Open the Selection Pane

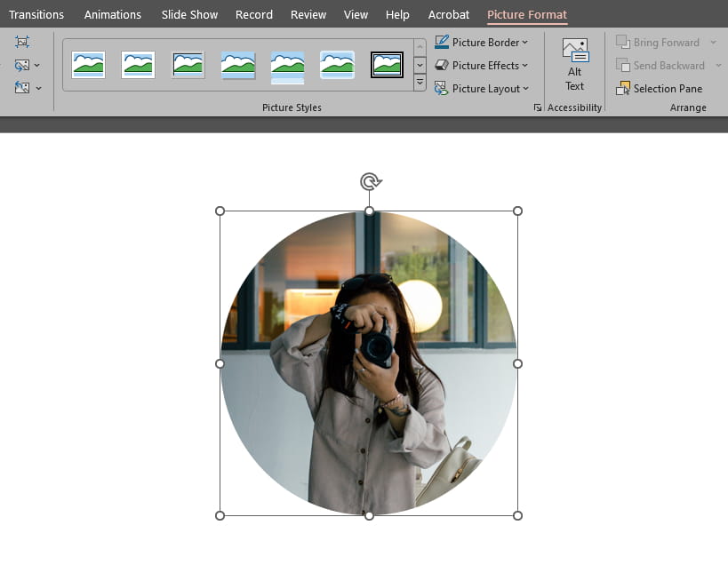tap(659, 88)
